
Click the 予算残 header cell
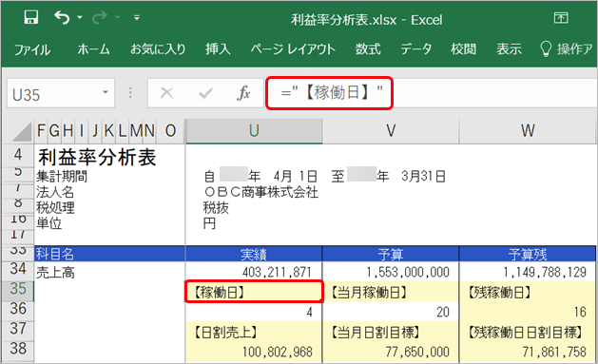coord(528,254)
